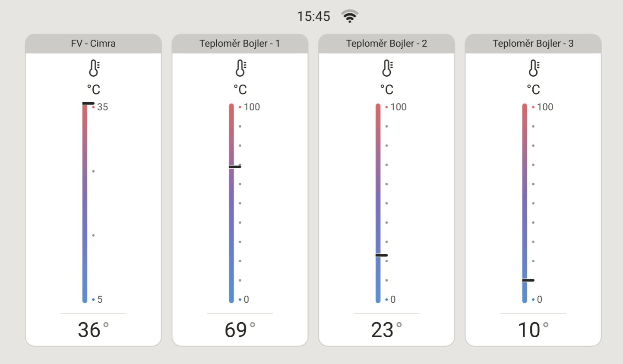Viewport: 623px width, 364px height.
Task: Click the thermometer icon in Teploměr Bojler - 1
Action: pos(240,68)
